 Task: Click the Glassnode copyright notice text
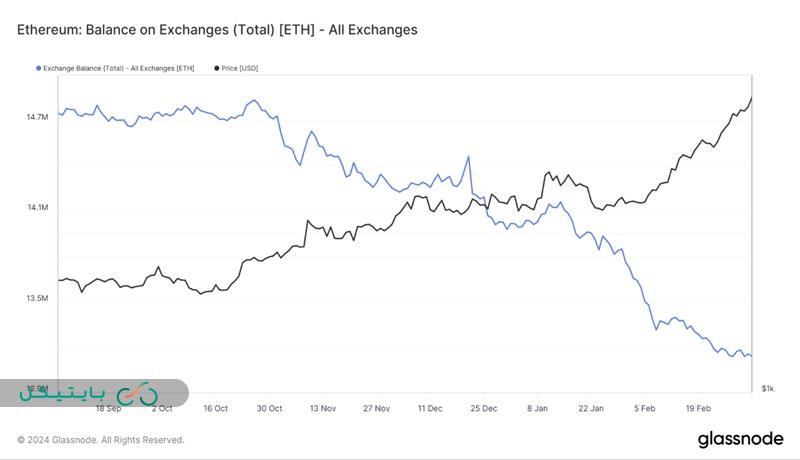pyautogui.click(x=101, y=440)
